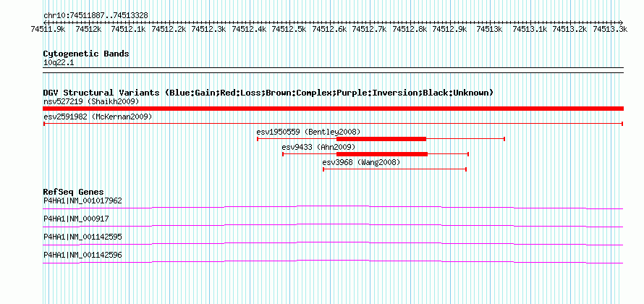Select the NM_001142596 magenta gene line
Screen dimensions: 644x304
coord(333,262)
